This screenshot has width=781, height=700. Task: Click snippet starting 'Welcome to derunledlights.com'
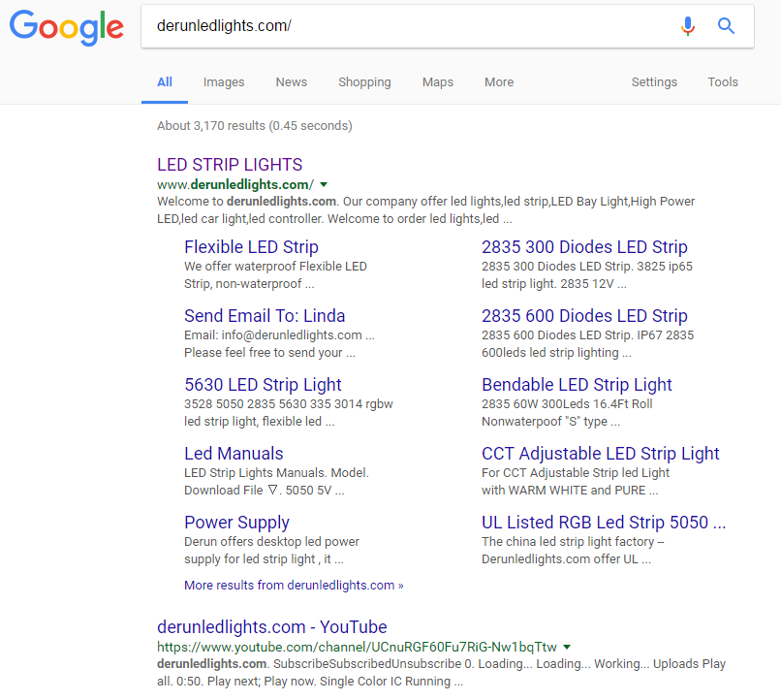coord(425,209)
